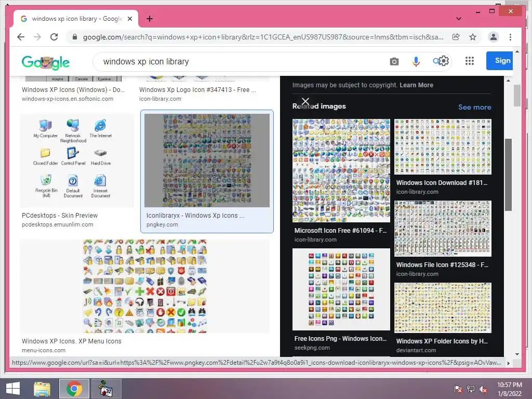Start voice search with the microphone
532x399 pixels.
click(416, 61)
